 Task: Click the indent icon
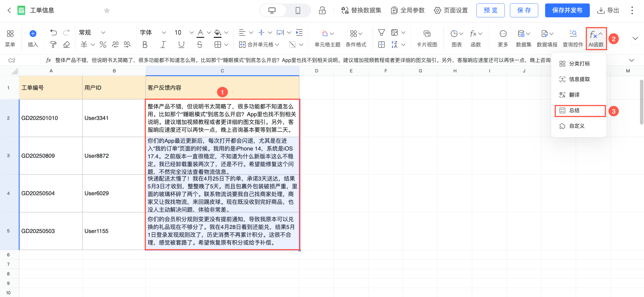(x=300, y=33)
